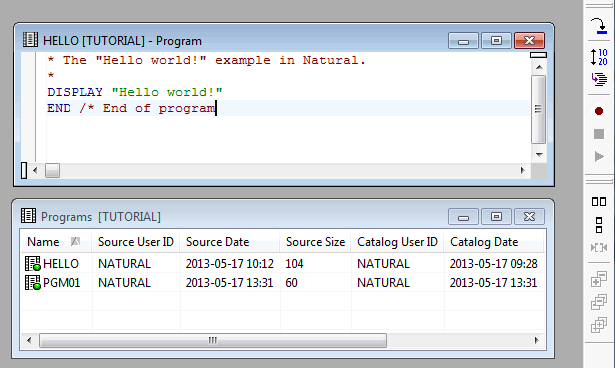Click the collapse-windows minus icon
Screen dimensions: 615x368
coord(599,302)
